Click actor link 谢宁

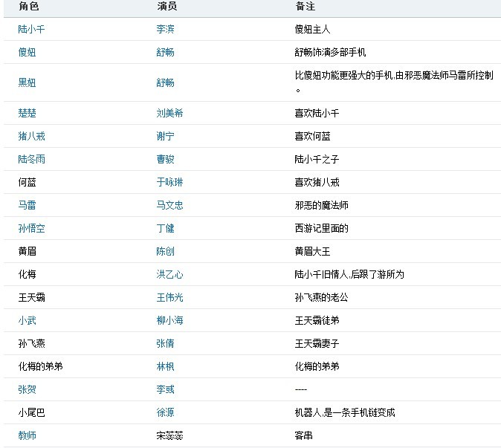point(165,136)
